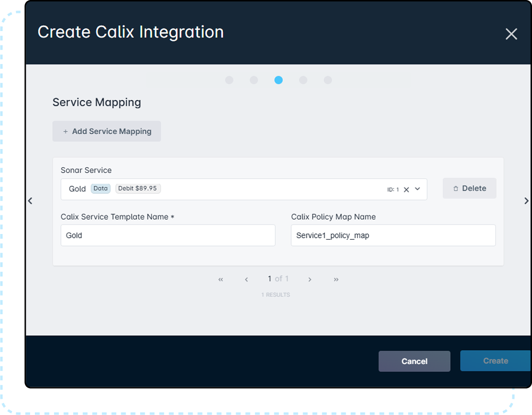532x415 pixels.
Task: Select the active third wizard step dot
Action: click(x=279, y=80)
